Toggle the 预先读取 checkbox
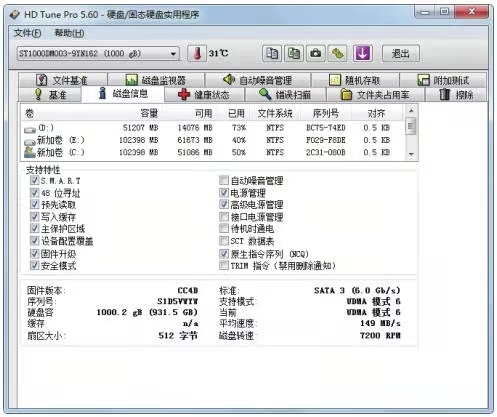 [34, 204]
